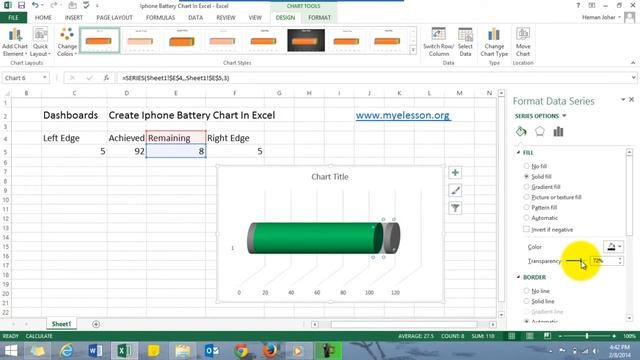This screenshot has width=640, height=360.
Task: Open Quick Layout gallery
Action: tap(40, 42)
